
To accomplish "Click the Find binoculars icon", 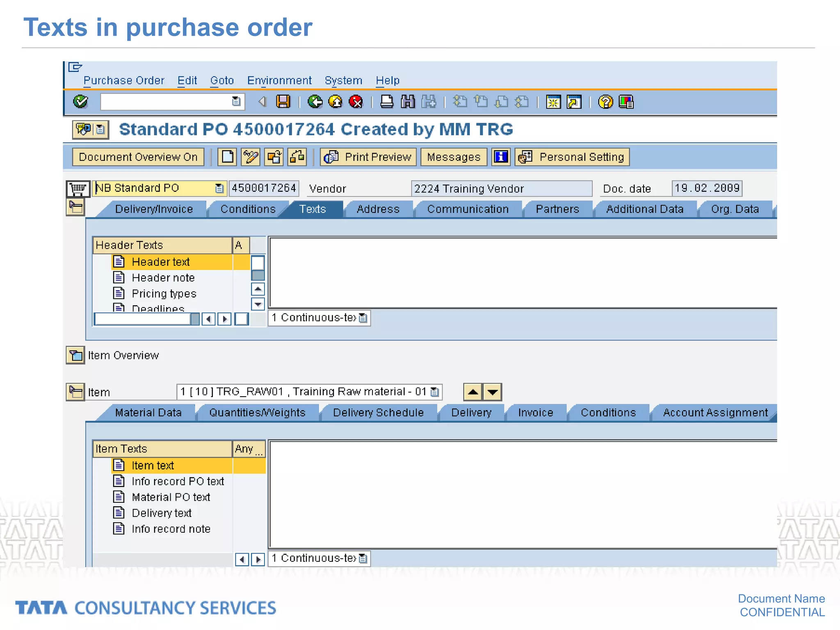I will pyautogui.click(x=408, y=102).
